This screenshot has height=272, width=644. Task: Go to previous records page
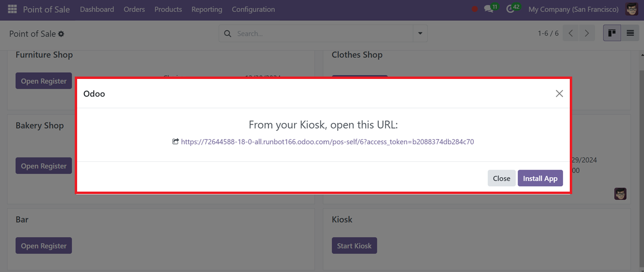pos(571,33)
